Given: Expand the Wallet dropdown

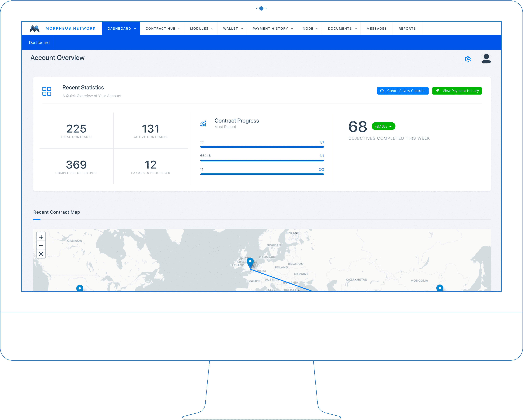Looking at the screenshot, I should 232,28.
